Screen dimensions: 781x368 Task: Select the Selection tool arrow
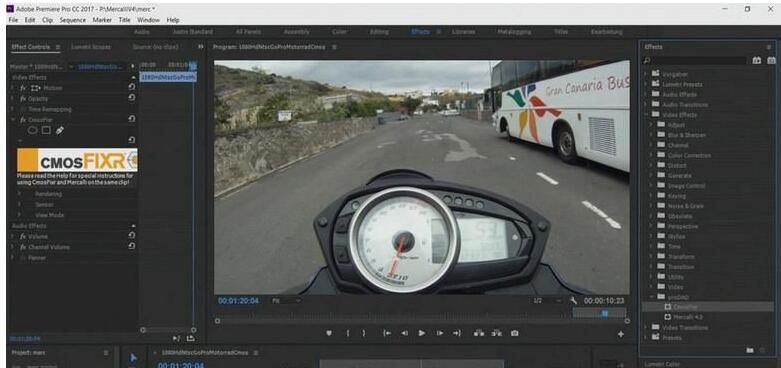pos(133,358)
